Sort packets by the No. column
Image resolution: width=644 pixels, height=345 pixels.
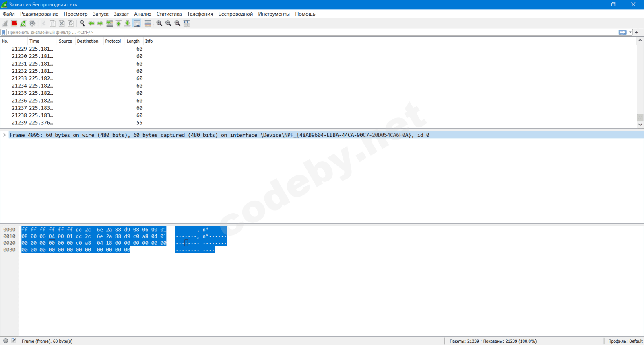point(14,41)
